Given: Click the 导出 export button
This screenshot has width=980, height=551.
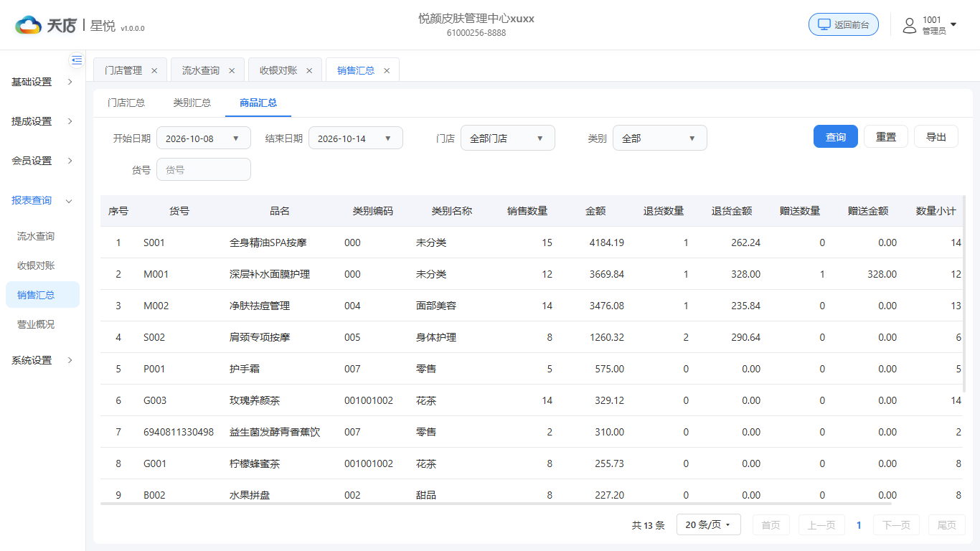Looking at the screenshot, I should click(936, 136).
